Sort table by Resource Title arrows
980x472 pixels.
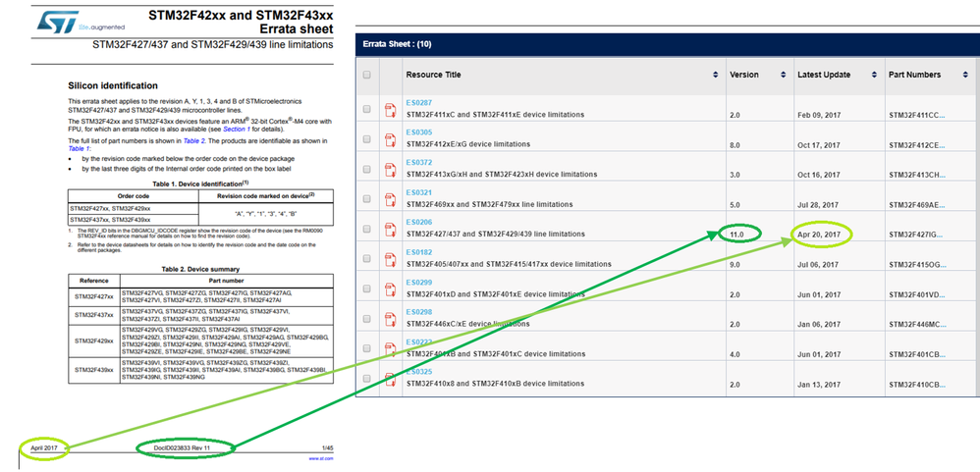tap(715, 75)
